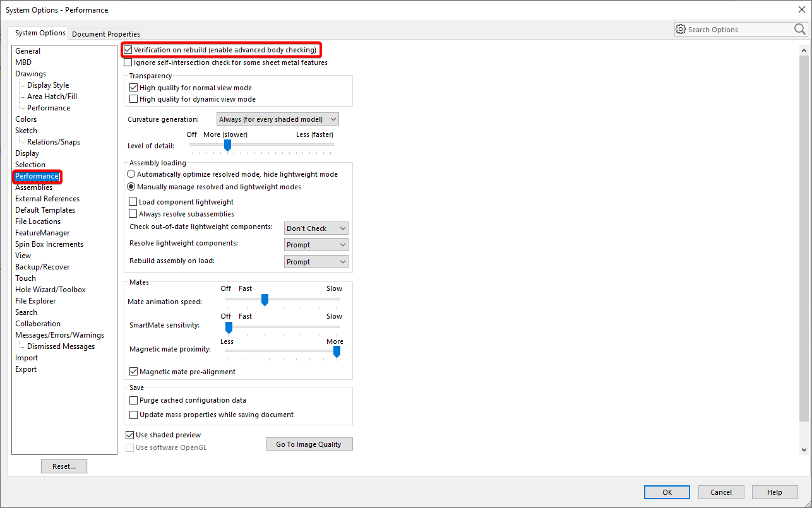Viewport: 812px width, 508px height.
Task: Check Load component lightweight
Action: (x=133, y=202)
